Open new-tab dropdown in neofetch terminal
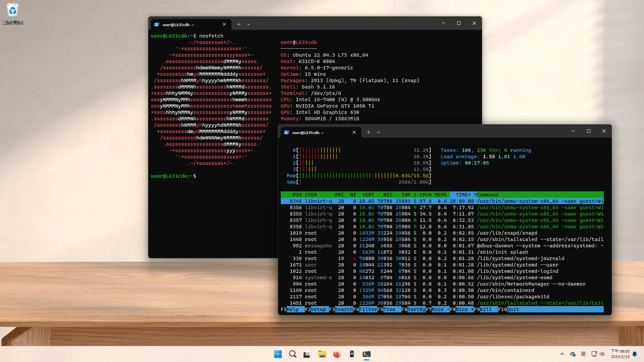Image resolution: width=644 pixels, height=362 pixels. click(x=249, y=24)
